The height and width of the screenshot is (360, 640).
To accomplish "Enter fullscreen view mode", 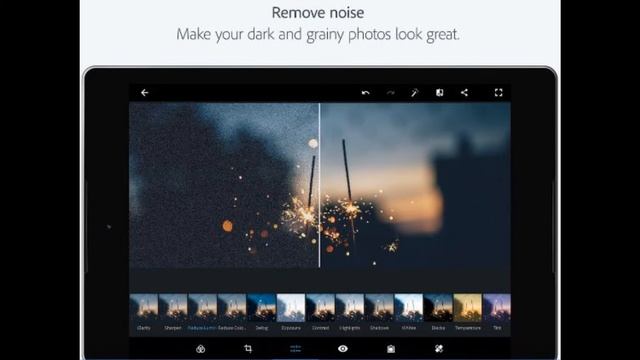I will 498,93.
